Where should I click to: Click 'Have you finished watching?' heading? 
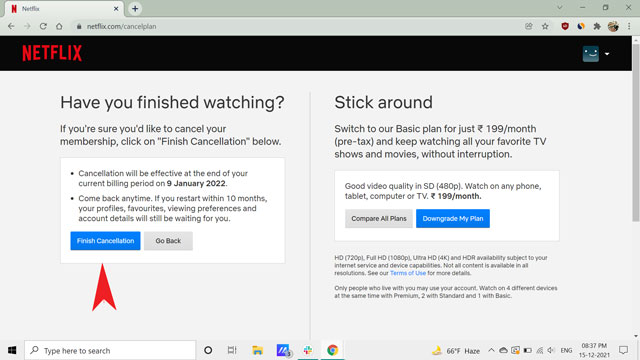click(172, 102)
